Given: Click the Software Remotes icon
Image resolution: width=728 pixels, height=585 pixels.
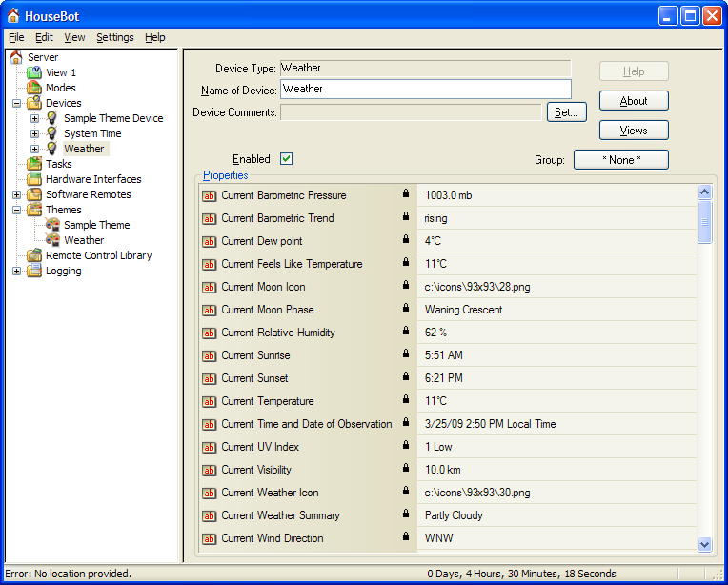Looking at the screenshot, I should pyautogui.click(x=34, y=194).
